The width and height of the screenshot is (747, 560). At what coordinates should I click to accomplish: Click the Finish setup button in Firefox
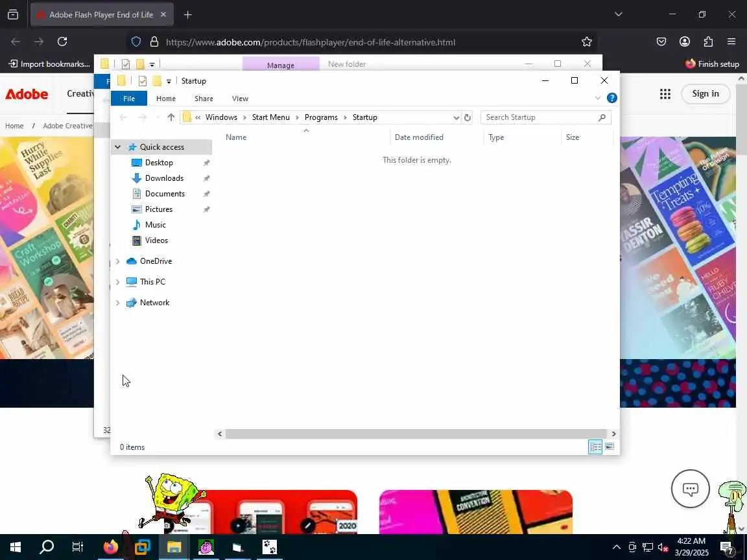pos(712,64)
